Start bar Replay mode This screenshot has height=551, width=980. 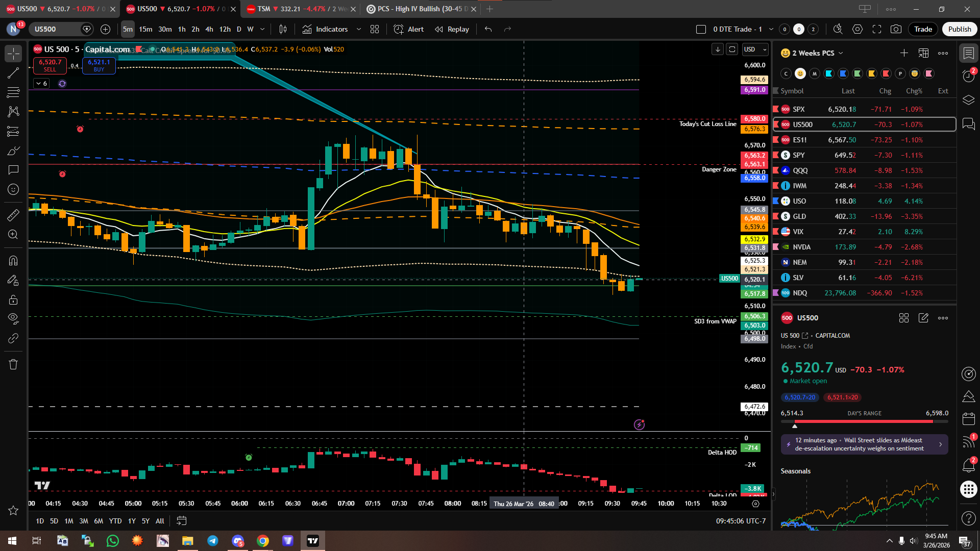click(452, 29)
